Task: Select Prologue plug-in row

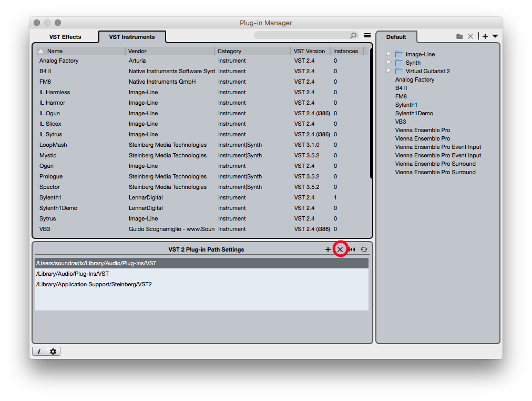Action: tap(202, 177)
